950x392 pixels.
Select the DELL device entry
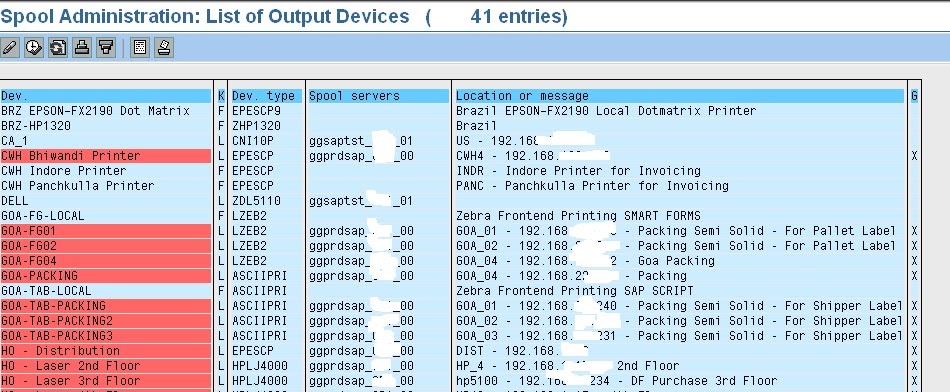[15, 201]
